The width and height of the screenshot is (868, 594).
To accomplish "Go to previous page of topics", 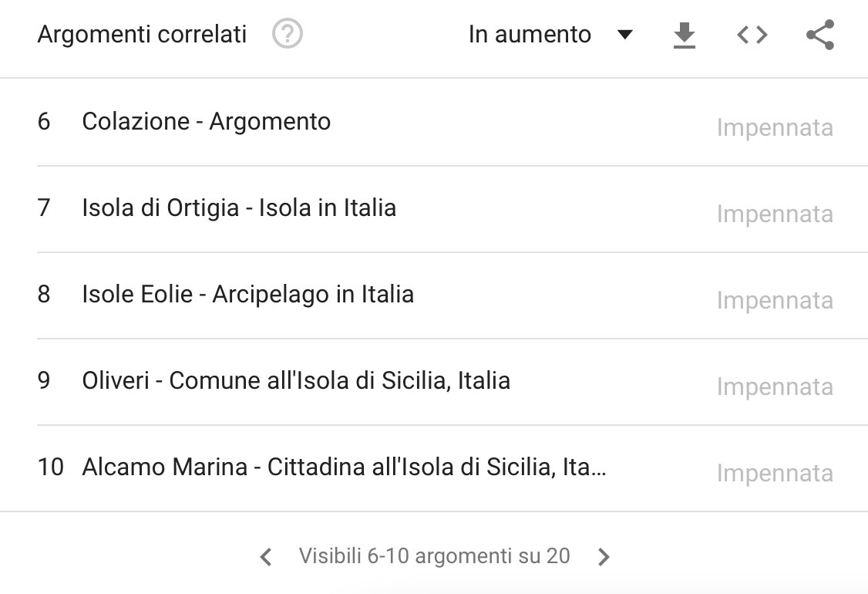I will point(266,556).
